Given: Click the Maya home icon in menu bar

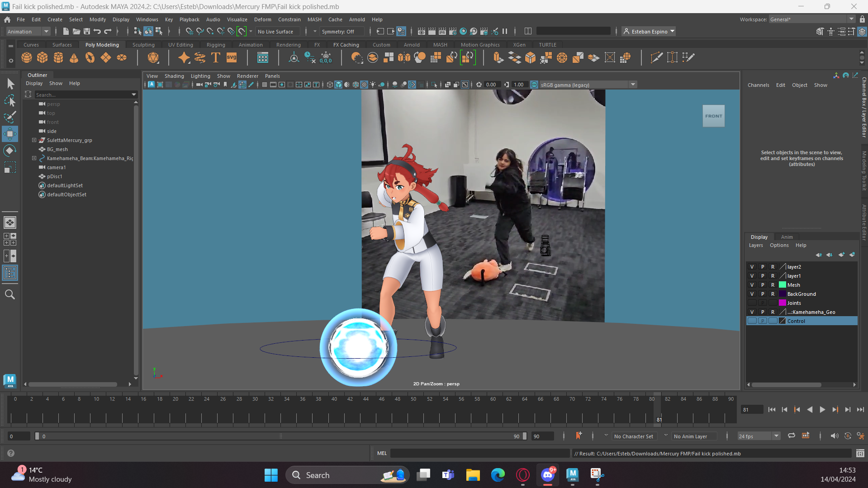Looking at the screenshot, I should [x=7, y=19].
